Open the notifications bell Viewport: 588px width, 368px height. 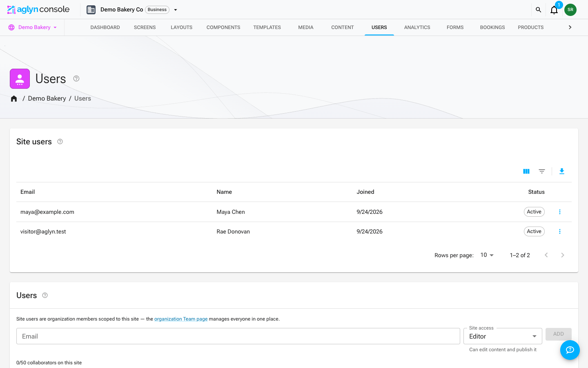[554, 10]
